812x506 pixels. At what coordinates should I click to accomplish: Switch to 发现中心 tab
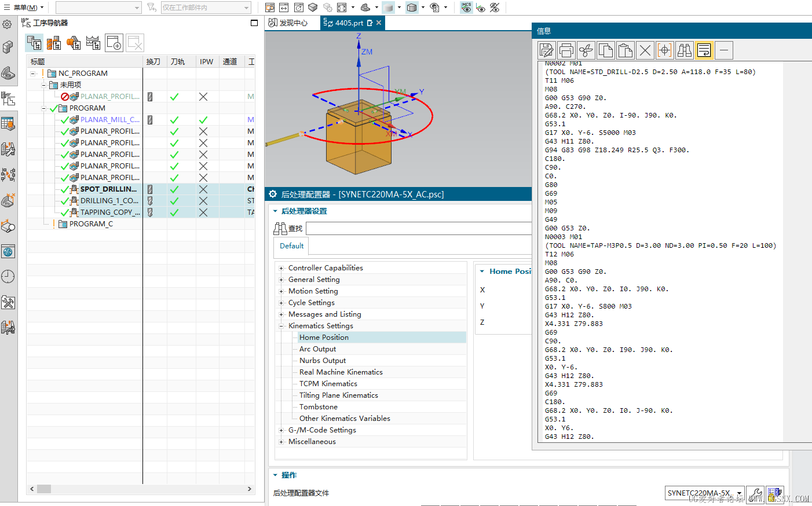click(287, 23)
